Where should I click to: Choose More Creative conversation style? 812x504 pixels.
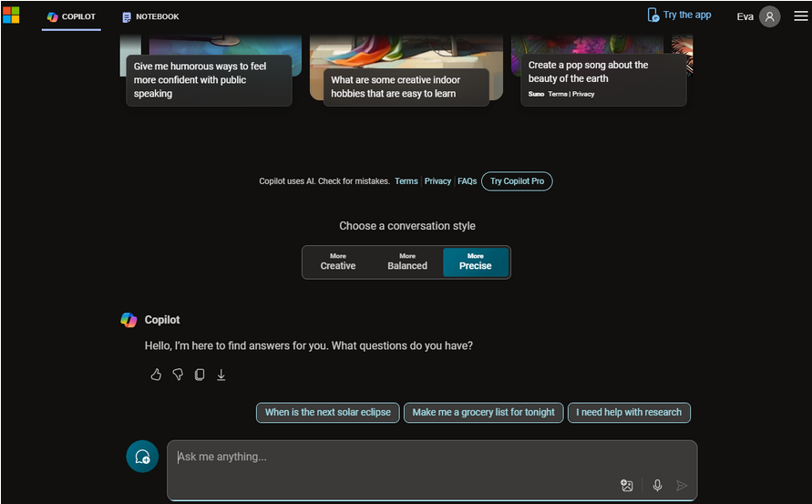click(337, 262)
